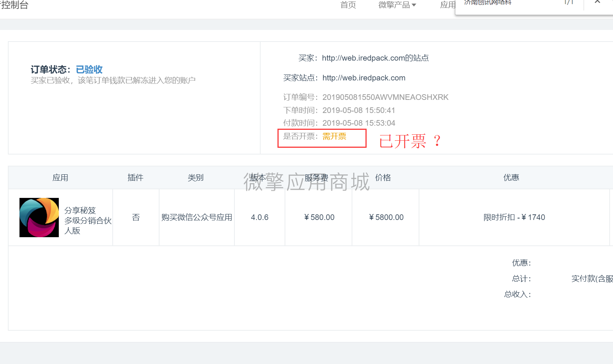
Task: Click the 应用 column header
Action: tap(60, 178)
